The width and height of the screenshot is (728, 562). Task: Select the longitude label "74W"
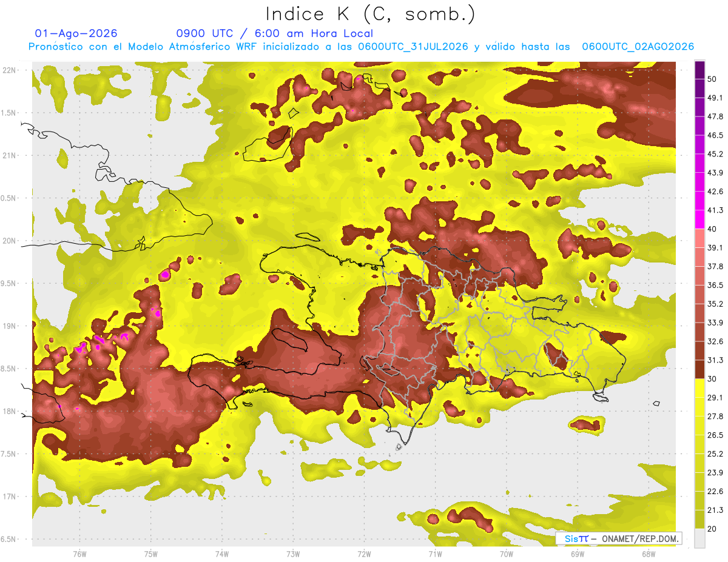pyautogui.click(x=222, y=554)
